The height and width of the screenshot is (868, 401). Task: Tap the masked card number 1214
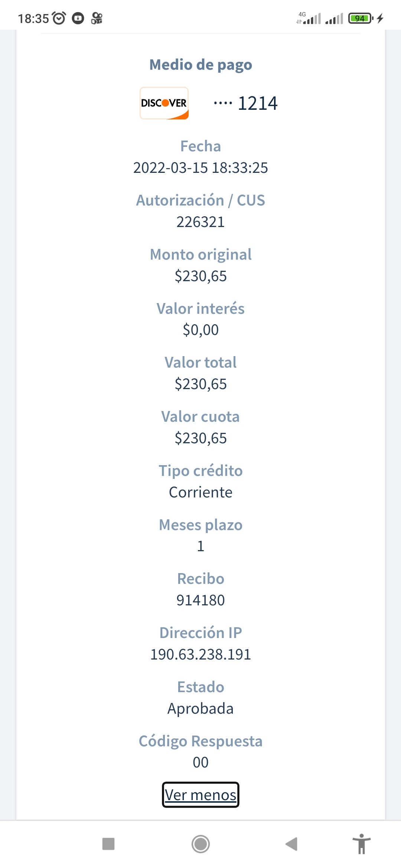(x=246, y=103)
